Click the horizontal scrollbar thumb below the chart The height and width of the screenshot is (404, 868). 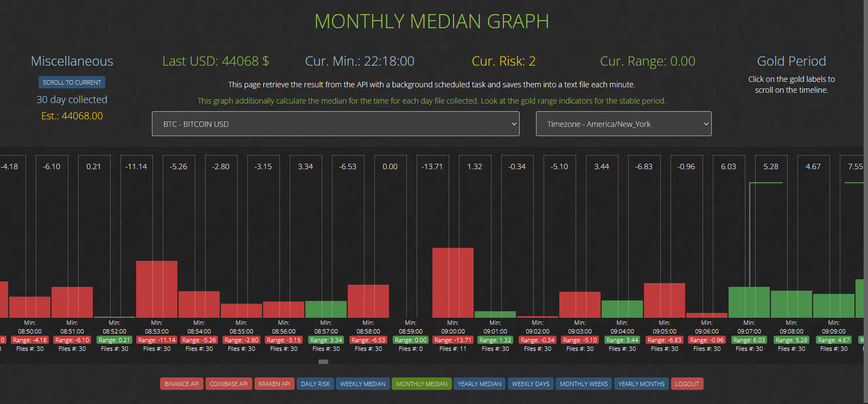tap(323, 362)
